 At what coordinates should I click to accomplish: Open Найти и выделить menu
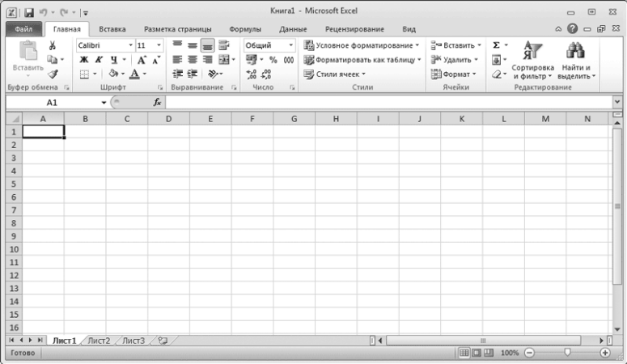tap(576, 60)
